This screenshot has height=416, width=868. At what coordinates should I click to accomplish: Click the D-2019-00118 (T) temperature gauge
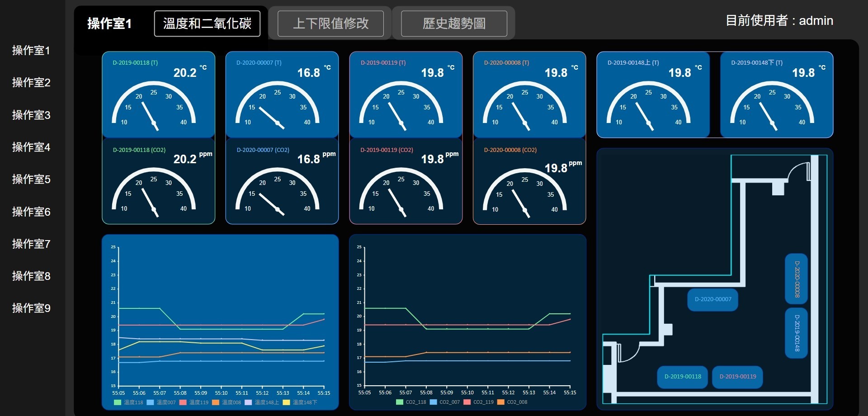pyautogui.click(x=158, y=95)
